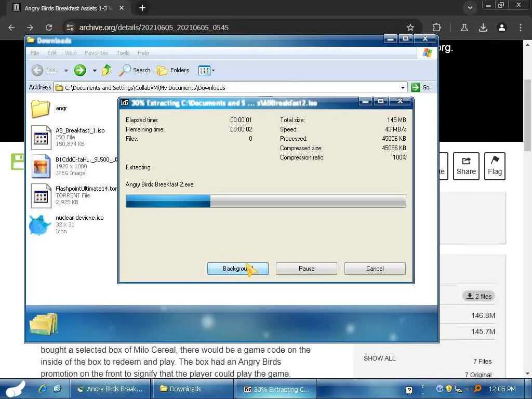This screenshot has width=532, height=399.
Task: Select the B1CddC-taHL JPEG image thumbnail
Action: tap(41, 166)
